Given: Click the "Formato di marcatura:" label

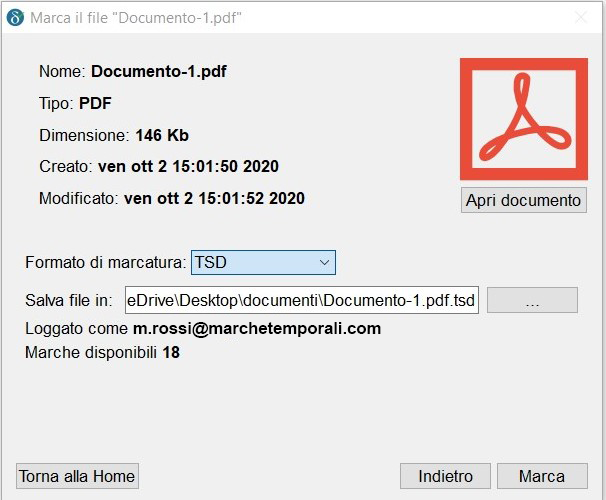Looking at the screenshot, I should click(105, 262).
